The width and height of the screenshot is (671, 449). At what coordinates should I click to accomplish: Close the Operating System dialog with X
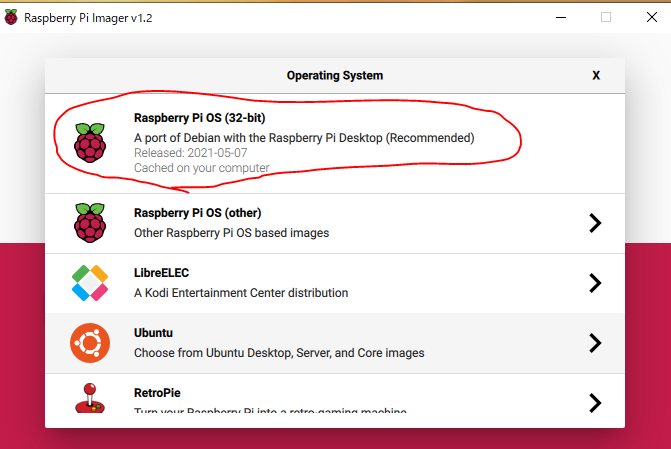click(596, 75)
